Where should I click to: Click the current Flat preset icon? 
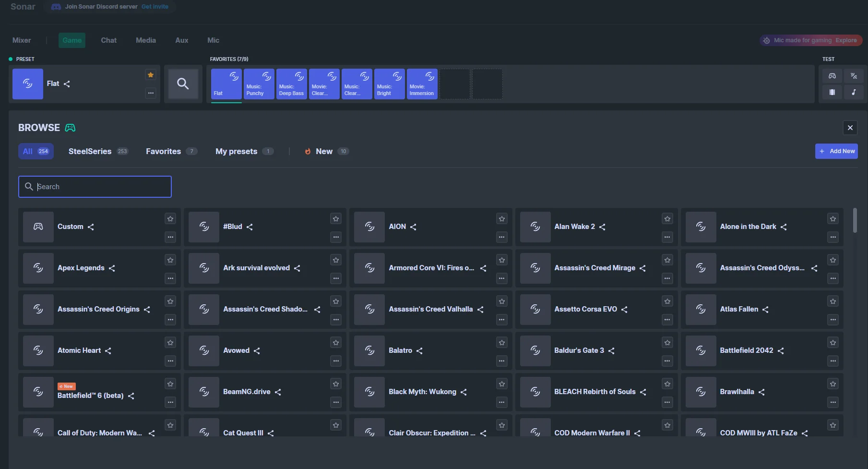tap(28, 84)
